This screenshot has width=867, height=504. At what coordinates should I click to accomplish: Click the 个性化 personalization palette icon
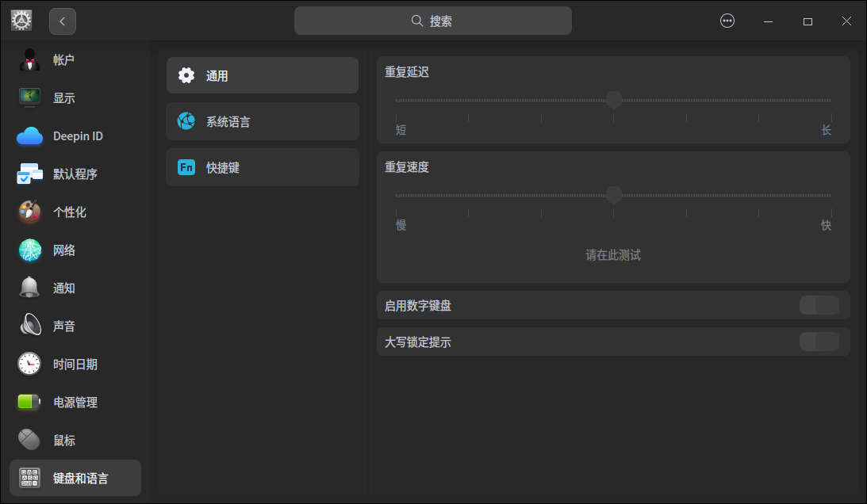coord(29,212)
